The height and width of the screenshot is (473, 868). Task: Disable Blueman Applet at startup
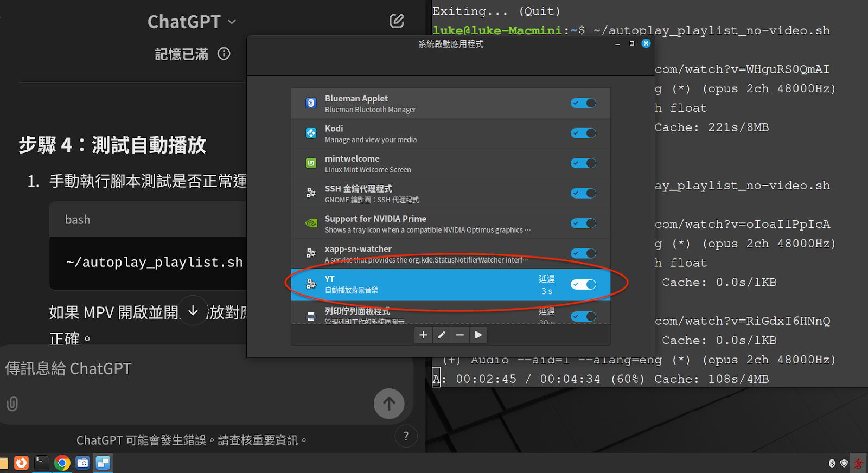coord(583,103)
